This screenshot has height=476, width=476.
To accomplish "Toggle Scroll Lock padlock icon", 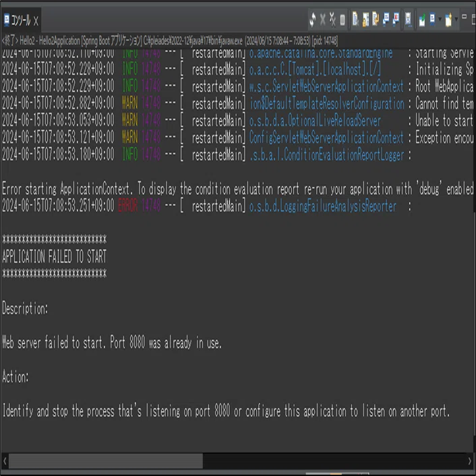I will [x=366, y=20].
